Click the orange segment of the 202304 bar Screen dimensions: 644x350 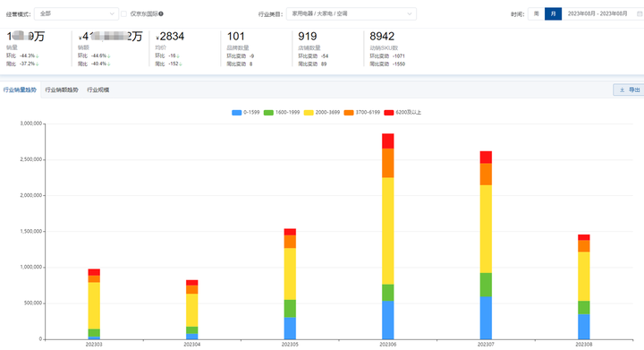[191, 290]
